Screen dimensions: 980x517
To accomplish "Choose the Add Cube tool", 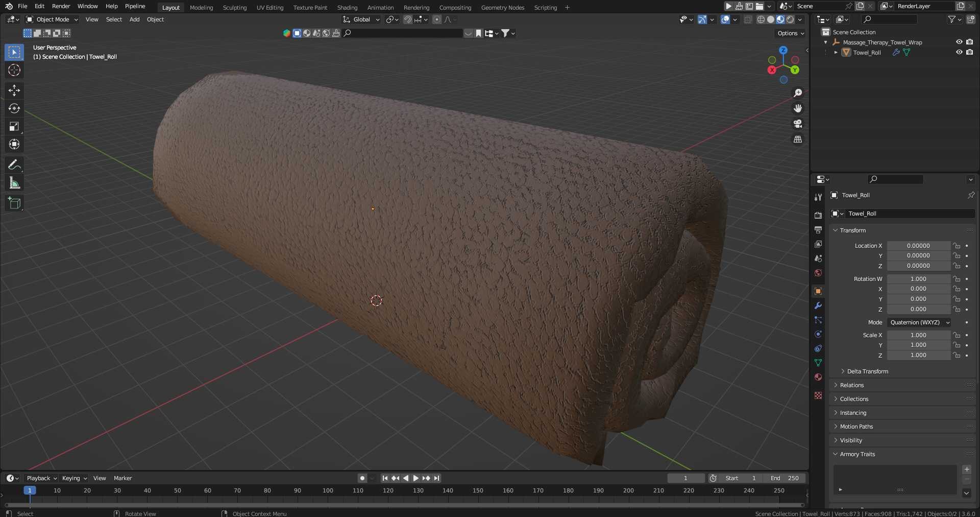I will click(14, 203).
